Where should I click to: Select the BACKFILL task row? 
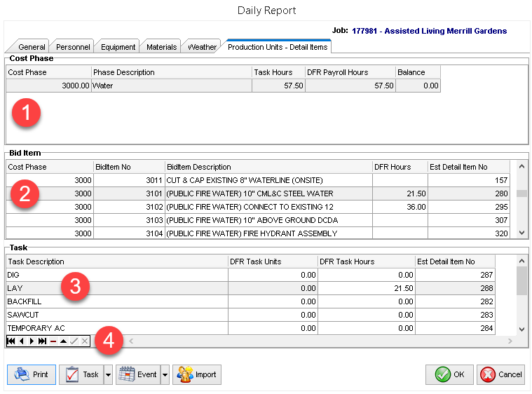click(251, 301)
